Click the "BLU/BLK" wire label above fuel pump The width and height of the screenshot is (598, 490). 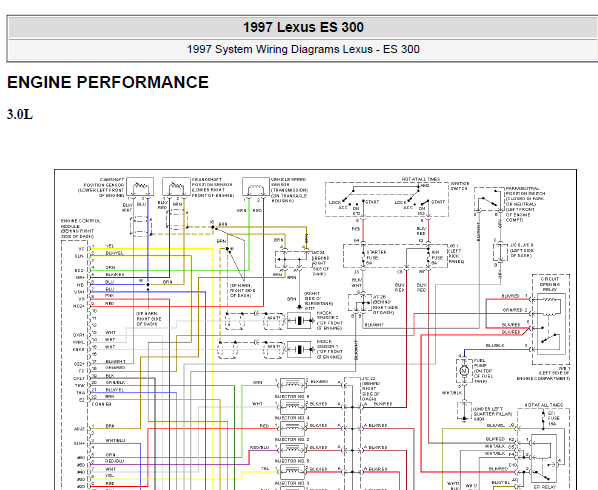pos(495,345)
